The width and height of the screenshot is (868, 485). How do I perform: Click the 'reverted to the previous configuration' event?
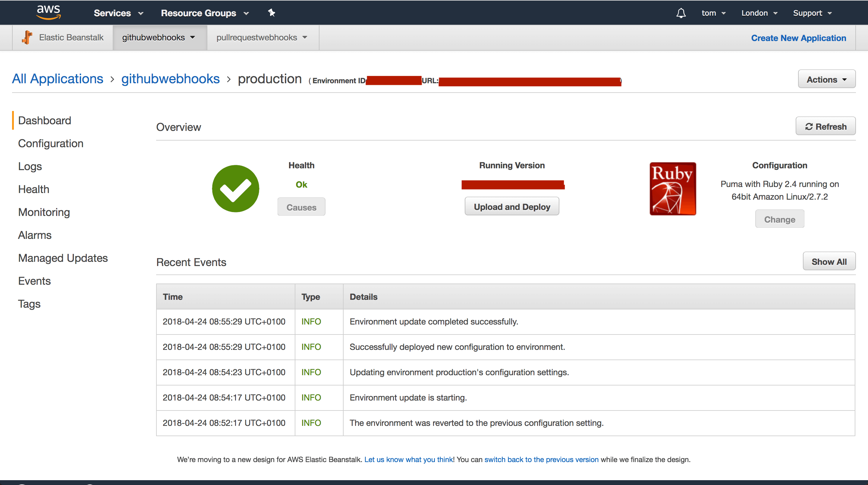[476, 423]
